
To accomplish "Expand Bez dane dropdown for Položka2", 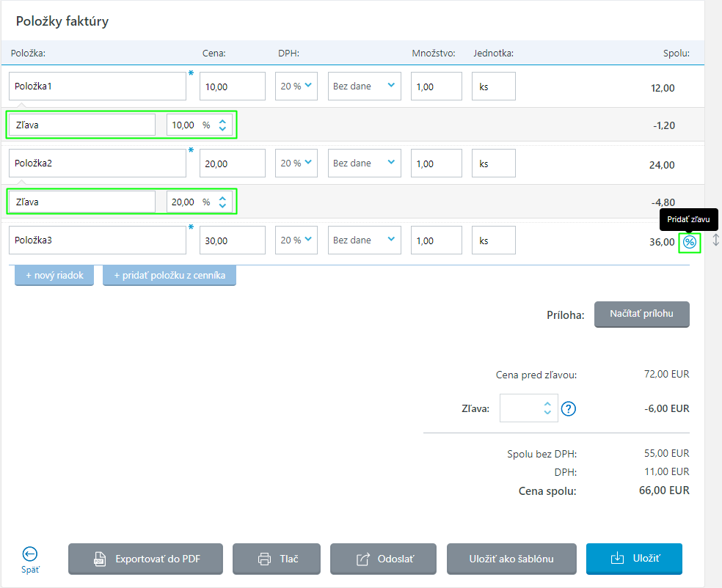I will [364, 163].
